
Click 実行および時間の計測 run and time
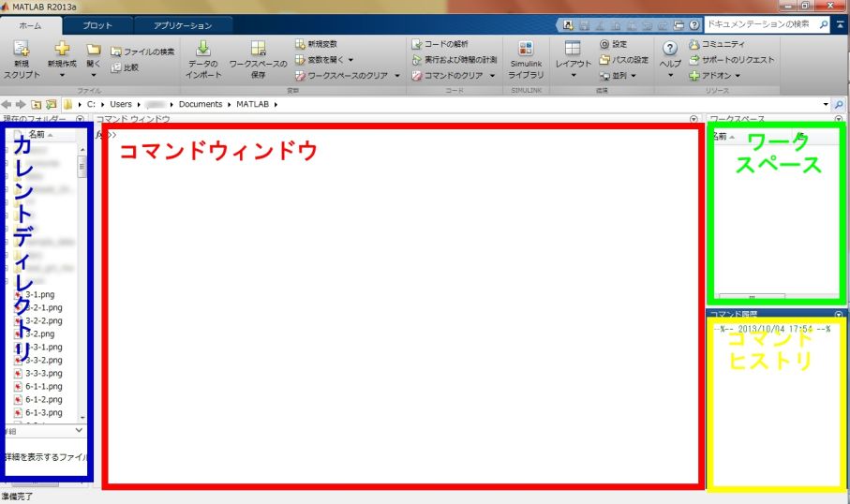coord(455,60)
